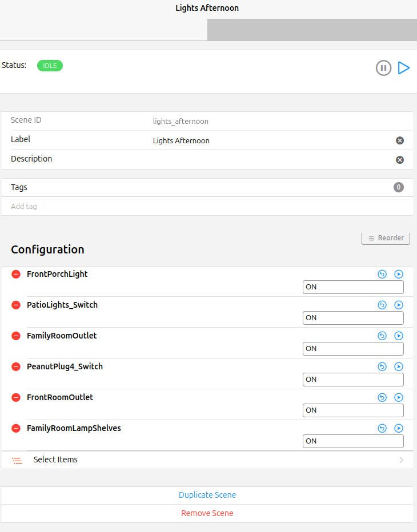Image resolution: width=417 pixels, height=532 pixels.
Task: Remove Scene using the red link
Action: [207, 513]
